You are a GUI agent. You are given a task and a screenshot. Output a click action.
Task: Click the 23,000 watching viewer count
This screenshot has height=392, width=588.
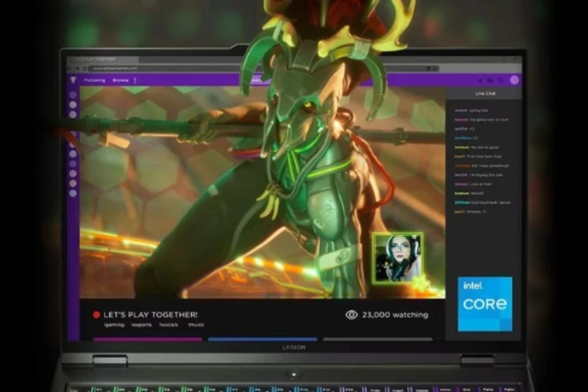click(395, 315)
